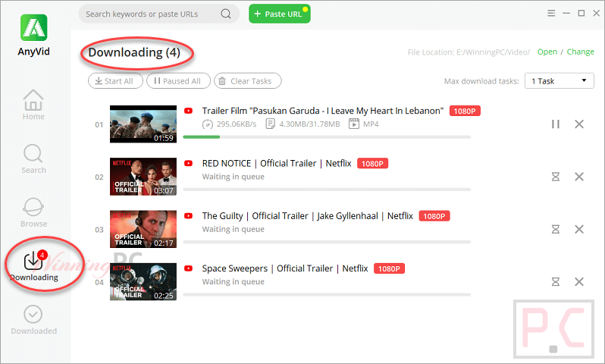Viewport: 605px width, 364px height.
Task: Click 1080P badge on Pasukan Garuda task
Action: 465,111
